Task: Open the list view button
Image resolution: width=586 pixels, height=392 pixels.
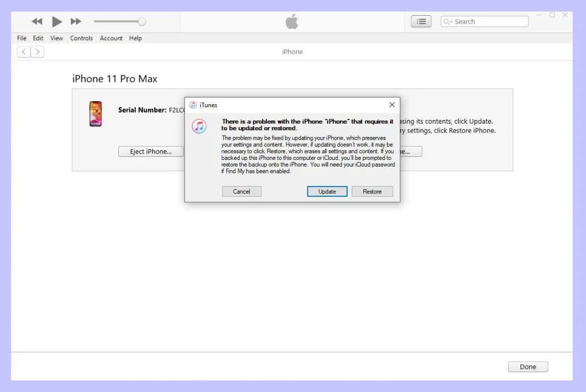Action: (421, 22)
